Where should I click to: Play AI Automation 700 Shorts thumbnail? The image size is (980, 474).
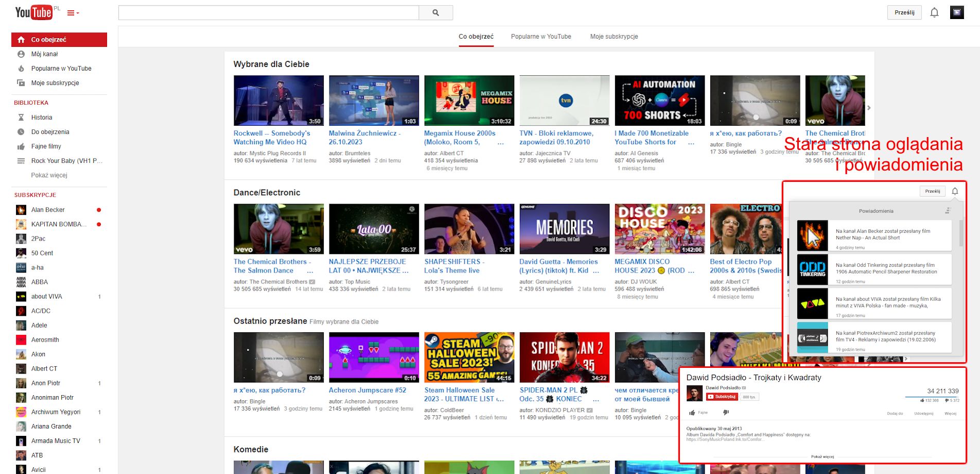(x=660, y=100)
